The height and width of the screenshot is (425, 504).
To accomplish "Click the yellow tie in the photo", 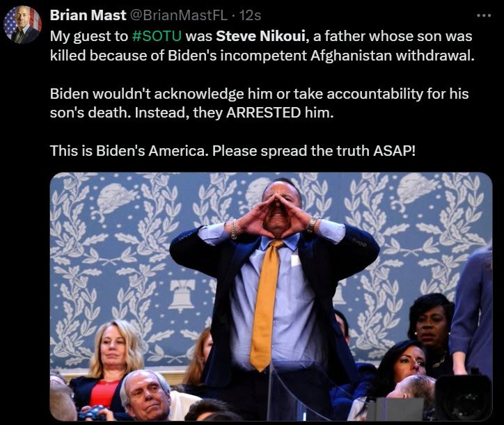I will (x=266, y=305).
